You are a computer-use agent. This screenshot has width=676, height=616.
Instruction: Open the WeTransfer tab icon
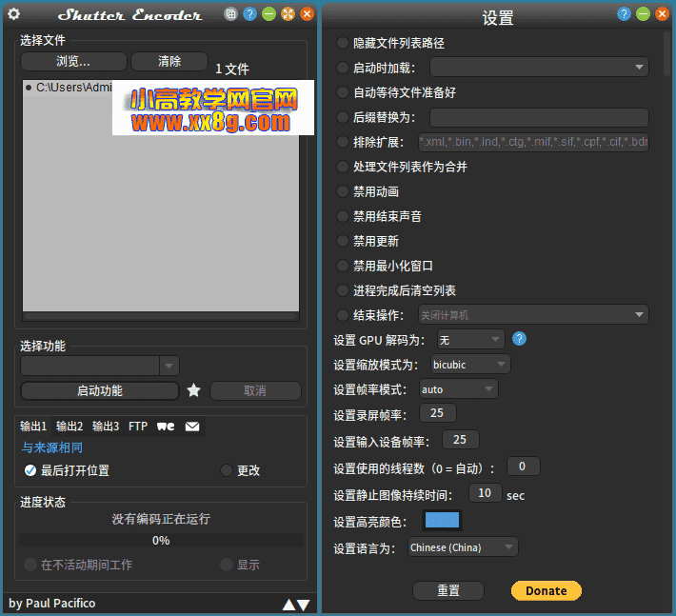[x=166, y=427]
